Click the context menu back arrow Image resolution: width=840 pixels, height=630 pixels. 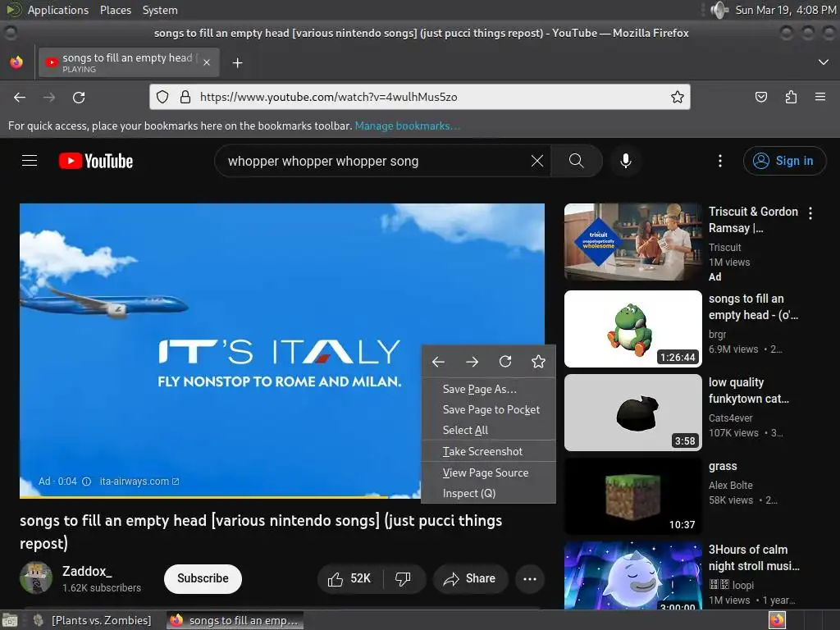point(438,362)
